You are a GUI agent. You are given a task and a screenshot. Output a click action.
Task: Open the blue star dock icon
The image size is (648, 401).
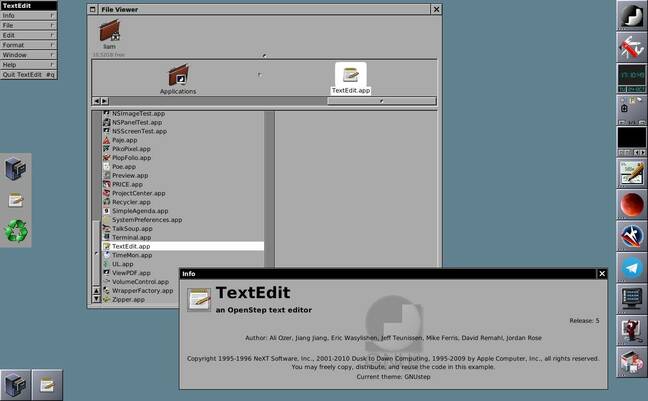(x=632, y=236)
